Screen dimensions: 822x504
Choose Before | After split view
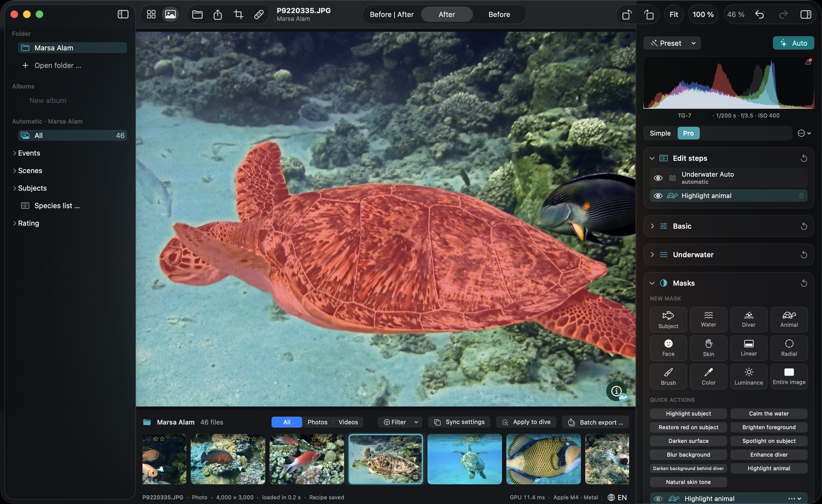pyautogui.click(x=391, y=14)
